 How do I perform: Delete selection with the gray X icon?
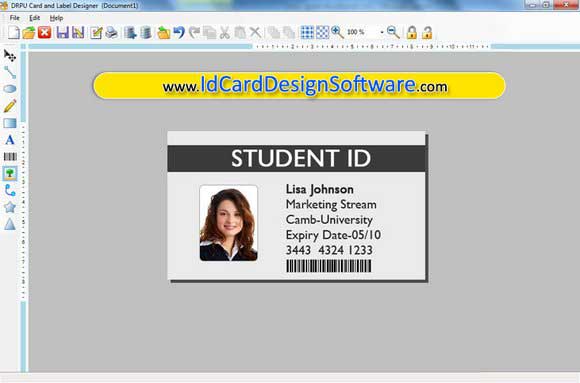tap(255, 33)
